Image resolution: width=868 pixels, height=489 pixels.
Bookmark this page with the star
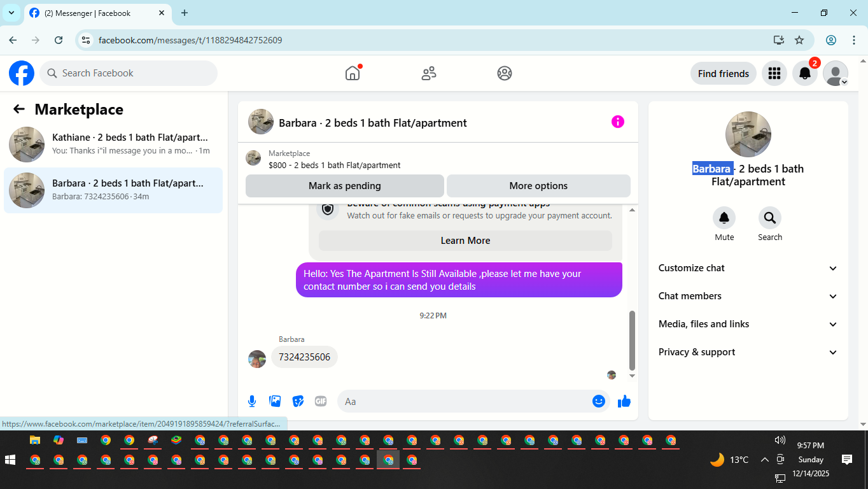pos(799,40)
